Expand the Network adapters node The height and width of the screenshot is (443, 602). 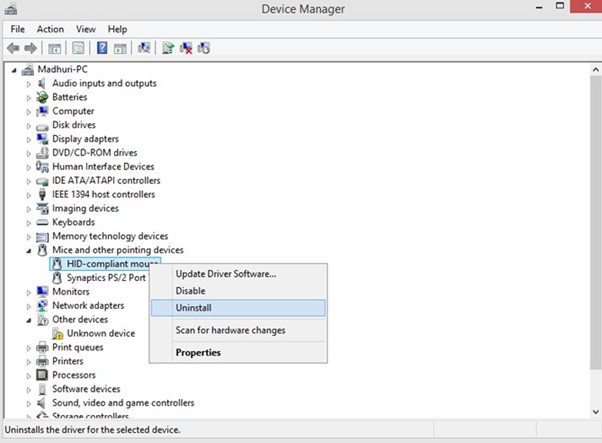(29, 306)
